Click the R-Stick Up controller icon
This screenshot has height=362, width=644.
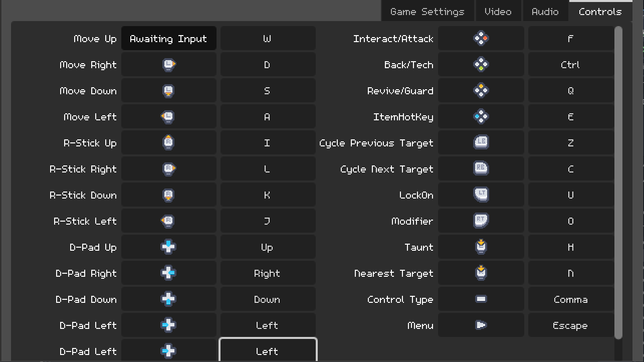tap(169, 143)
